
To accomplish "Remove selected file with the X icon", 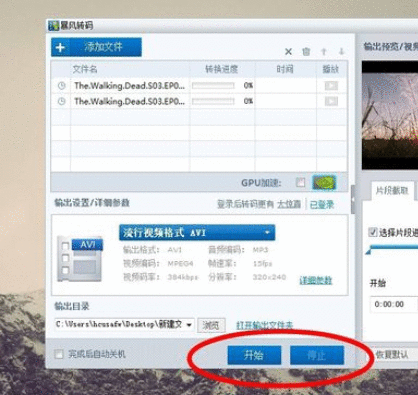I will coord(288,52).
